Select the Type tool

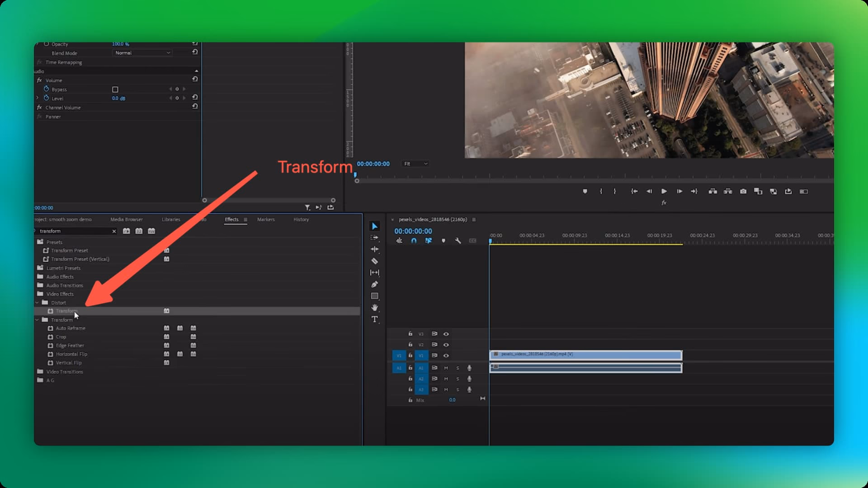click(374, 319)
